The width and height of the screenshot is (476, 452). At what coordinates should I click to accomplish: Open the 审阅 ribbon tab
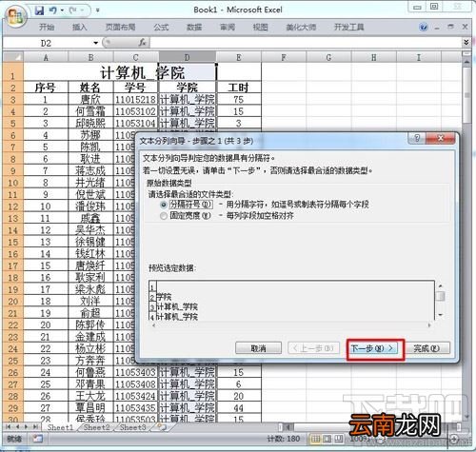228,28
